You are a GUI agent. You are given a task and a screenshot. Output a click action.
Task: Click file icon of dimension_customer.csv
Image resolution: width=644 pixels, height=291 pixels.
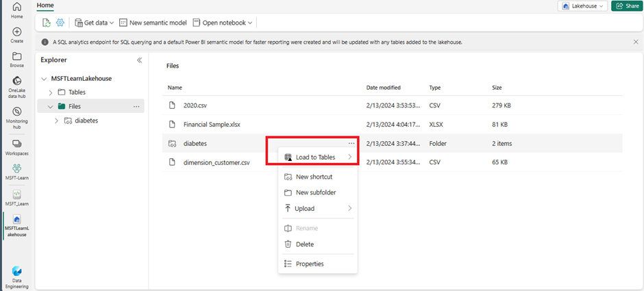(173, 162)
